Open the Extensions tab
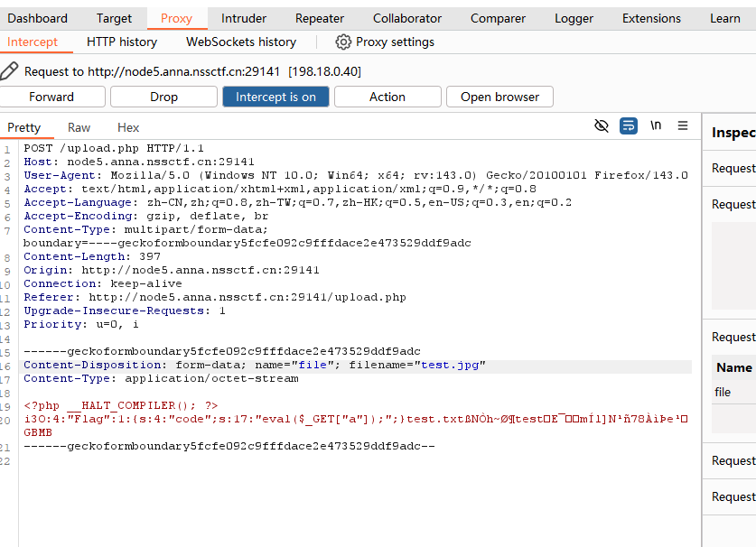The height and width of the screenshot is (547, 756). (x=652, y=18)
